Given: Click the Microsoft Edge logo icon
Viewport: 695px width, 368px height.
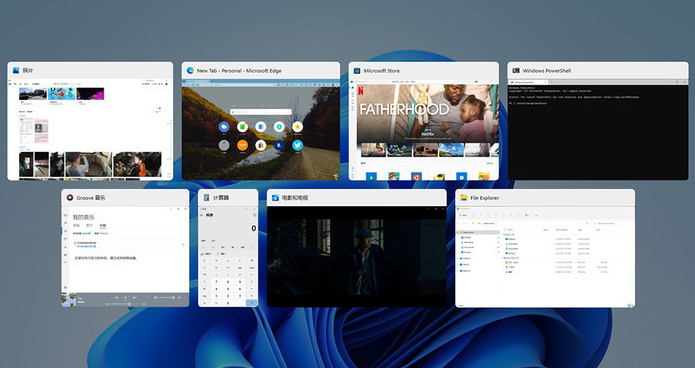Looking at the screenshot, I should pyautogui.click(x=190, y=70).
